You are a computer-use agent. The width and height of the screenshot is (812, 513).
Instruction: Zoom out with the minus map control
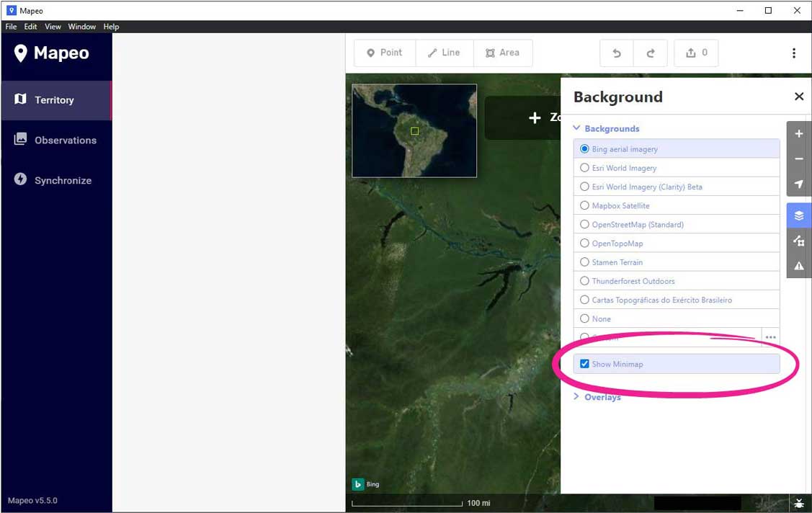799,159
